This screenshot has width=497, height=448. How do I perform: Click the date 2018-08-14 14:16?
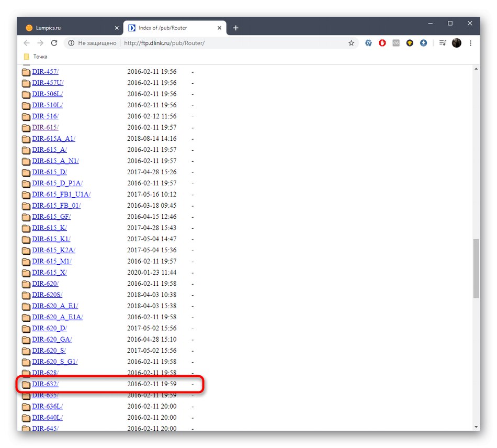click(152, 139)
